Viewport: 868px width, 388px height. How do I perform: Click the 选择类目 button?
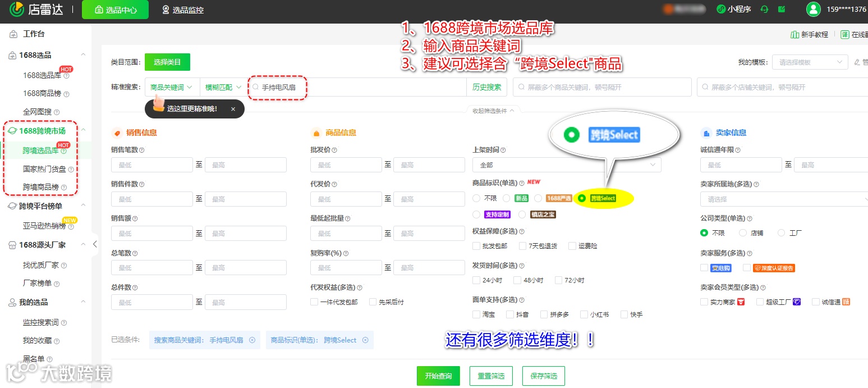coord(167,62)
